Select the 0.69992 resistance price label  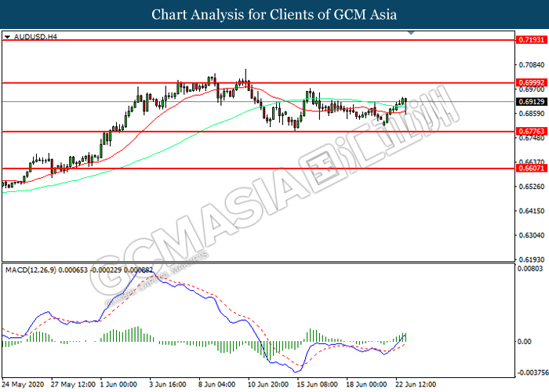coord(532,83)
